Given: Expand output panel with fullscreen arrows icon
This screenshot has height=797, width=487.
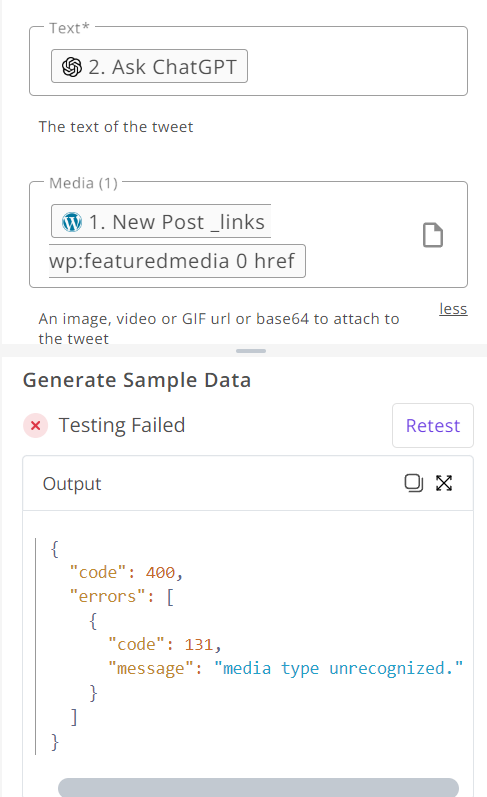Looking at the screenshot, I should tap(444, 483).
